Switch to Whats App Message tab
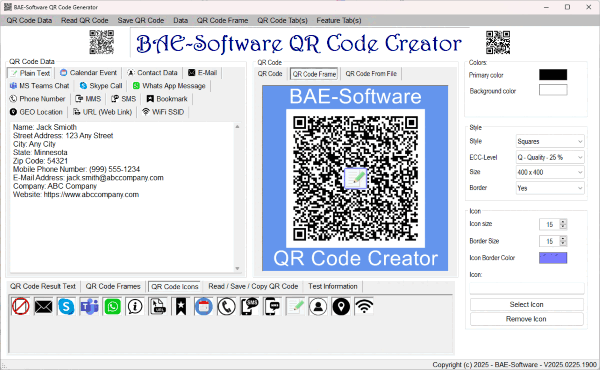 tap(169, 86)
